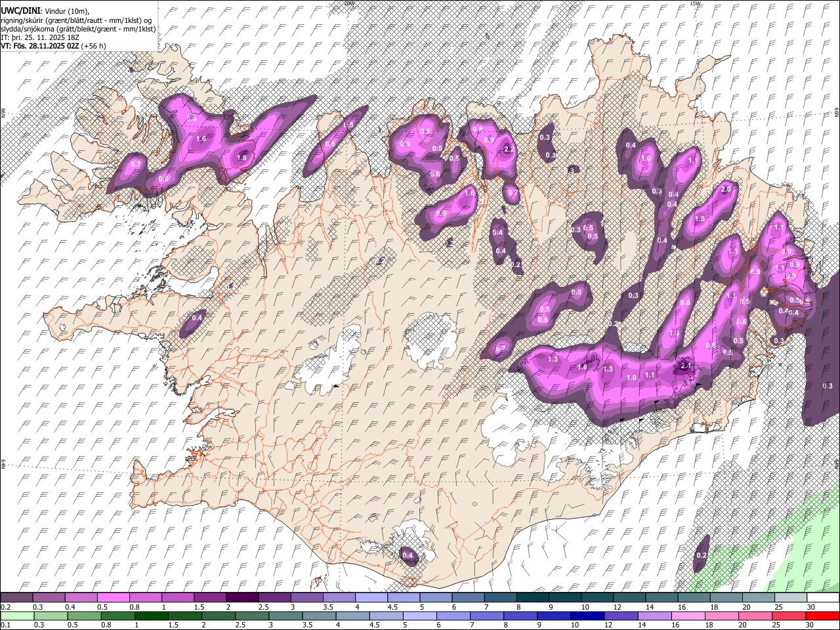Click the initial time 'IT: þri. 25. 11. 2025 18Z'
Image resolution: width=840 pixels, height=630 pixels.
point(39,37)
